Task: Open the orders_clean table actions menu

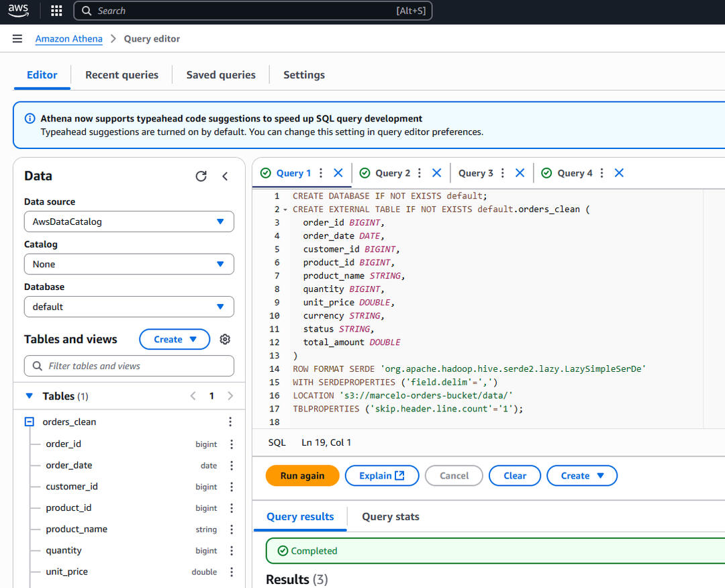Action: click(230, 422)
